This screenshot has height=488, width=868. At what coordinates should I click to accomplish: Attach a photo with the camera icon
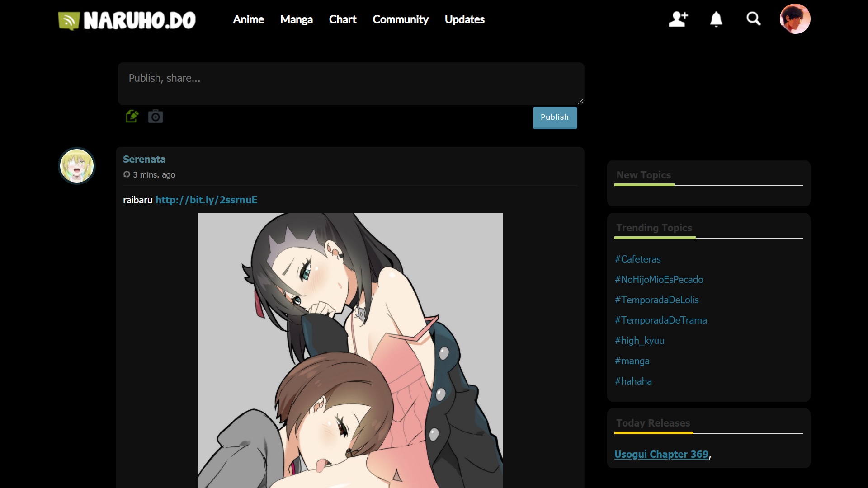pos(156,117)
